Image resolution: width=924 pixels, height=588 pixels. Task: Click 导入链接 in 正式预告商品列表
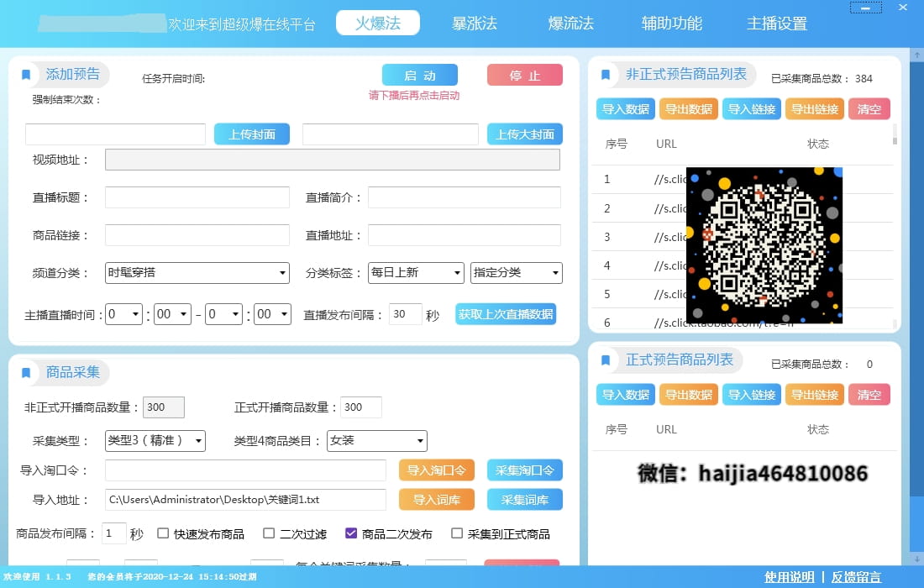[x=751, y=395]
